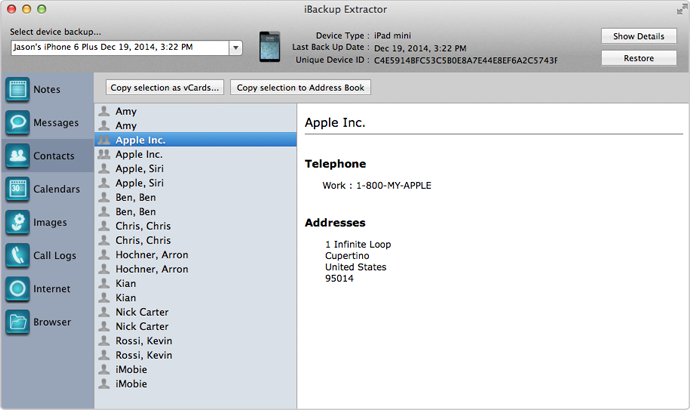Image resolution: width=690 pixels, height=410 pixels.
Task: Select the first Rossi, Kevin contact
Action: [195, 340]
